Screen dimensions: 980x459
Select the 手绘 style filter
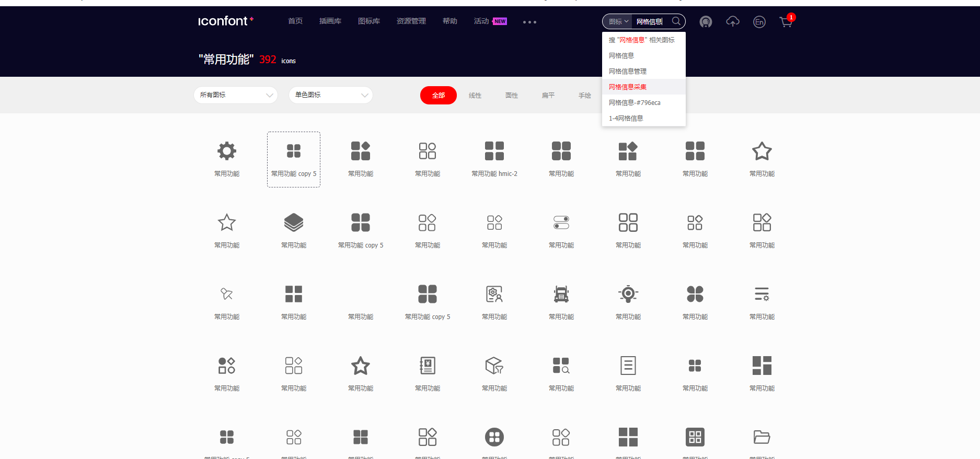click(585, 95)
